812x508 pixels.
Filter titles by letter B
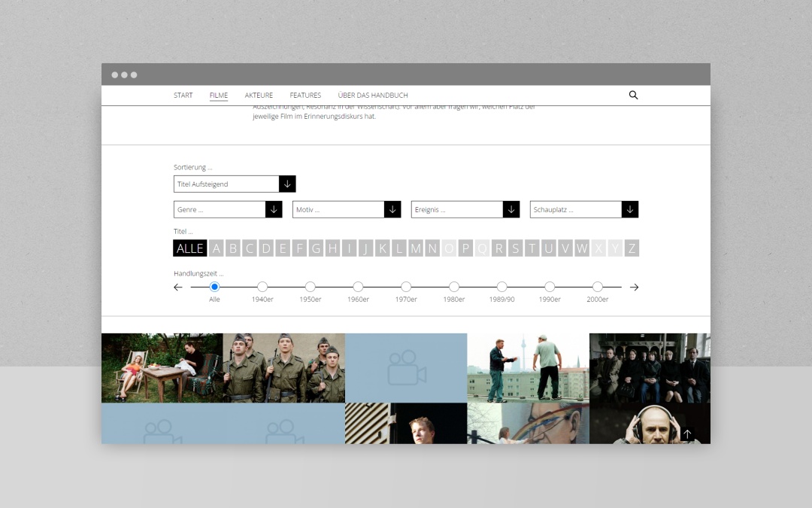233,248
